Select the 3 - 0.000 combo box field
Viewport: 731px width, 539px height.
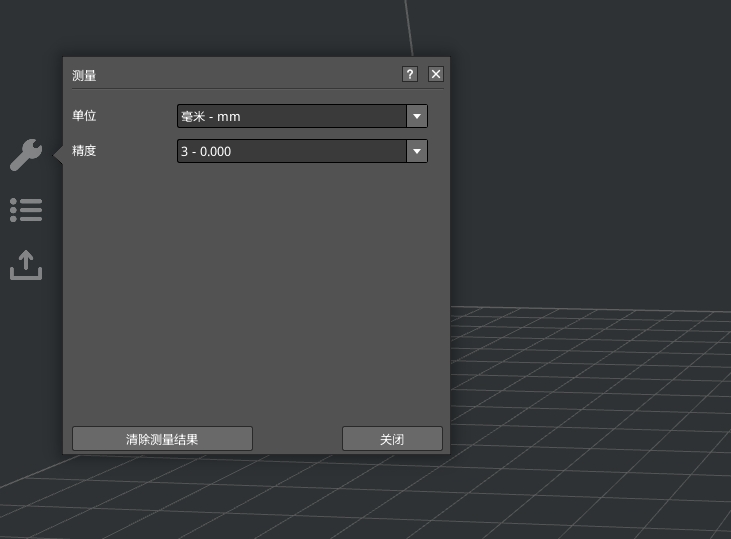coord(302,151)
